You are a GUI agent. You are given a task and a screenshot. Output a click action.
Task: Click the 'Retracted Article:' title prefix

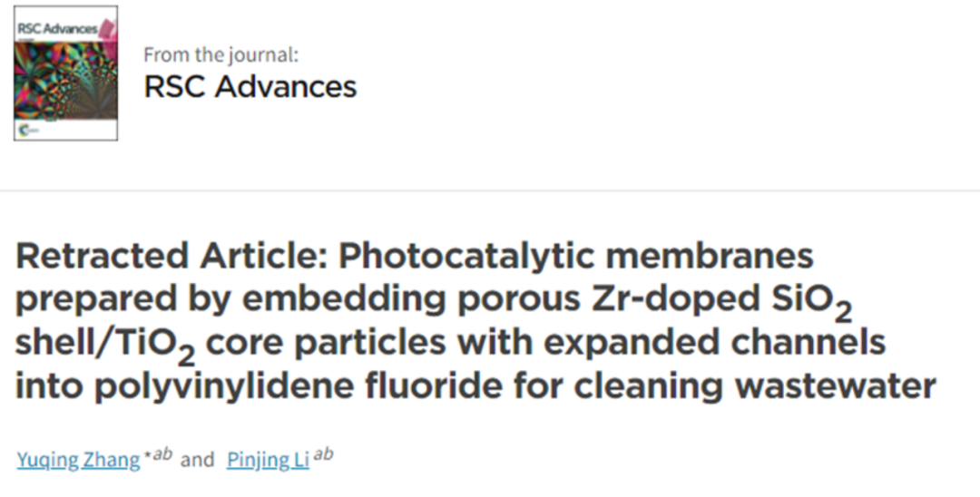[x=171, y=256]
